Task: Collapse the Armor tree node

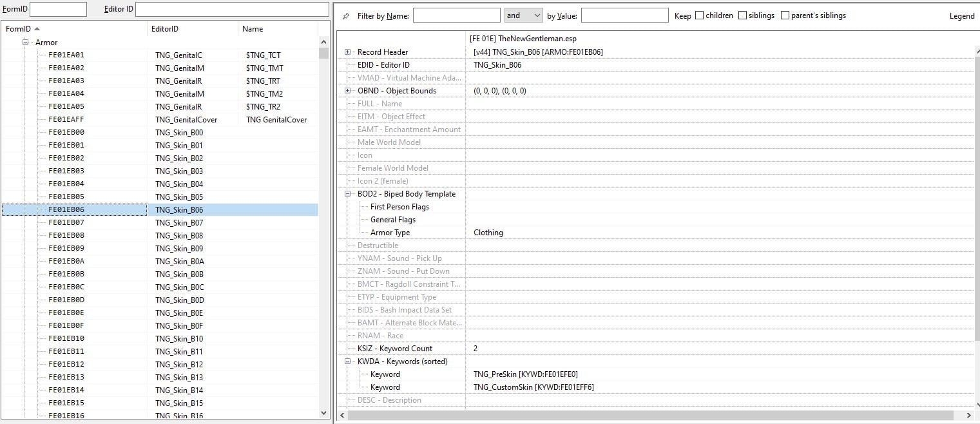Action: pos(26,42)
